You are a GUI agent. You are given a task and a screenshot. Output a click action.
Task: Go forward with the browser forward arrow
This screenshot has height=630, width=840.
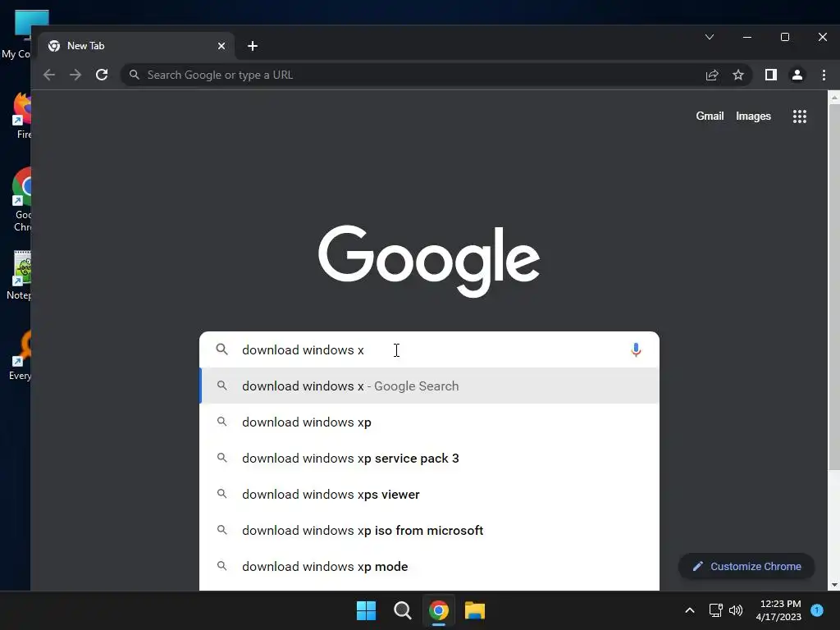[x=75, y=75]
